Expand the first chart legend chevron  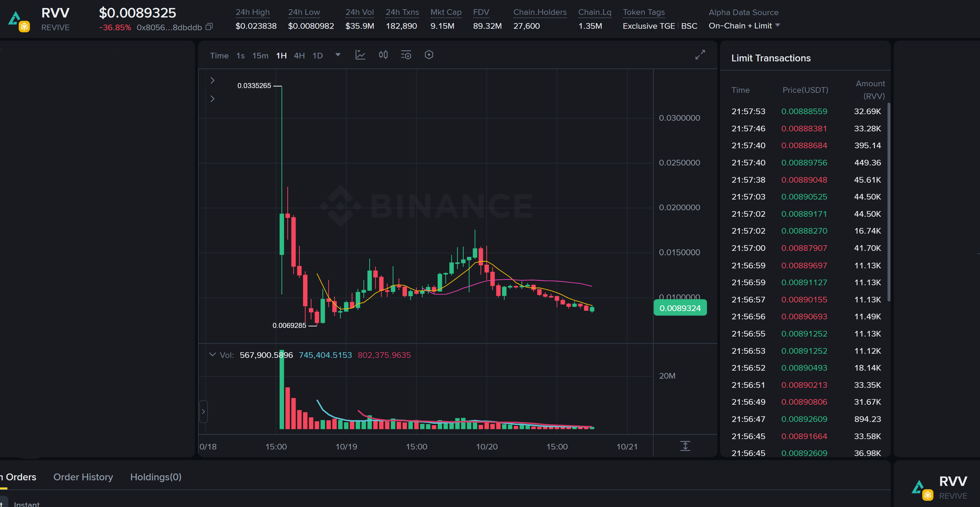212,80
